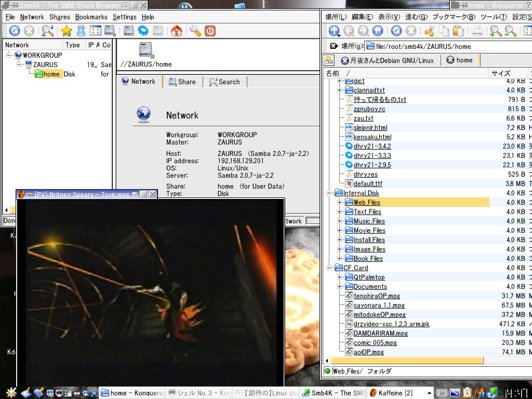Click Konqueror's horizontal scrollbar at bottom of file list
The width and height of the screenshot is (532, 399).
tap(407, 361)
